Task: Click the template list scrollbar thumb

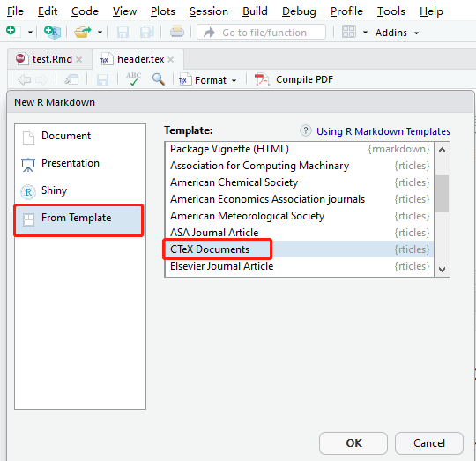Action: pyautogui.click(x=442, y=193)
